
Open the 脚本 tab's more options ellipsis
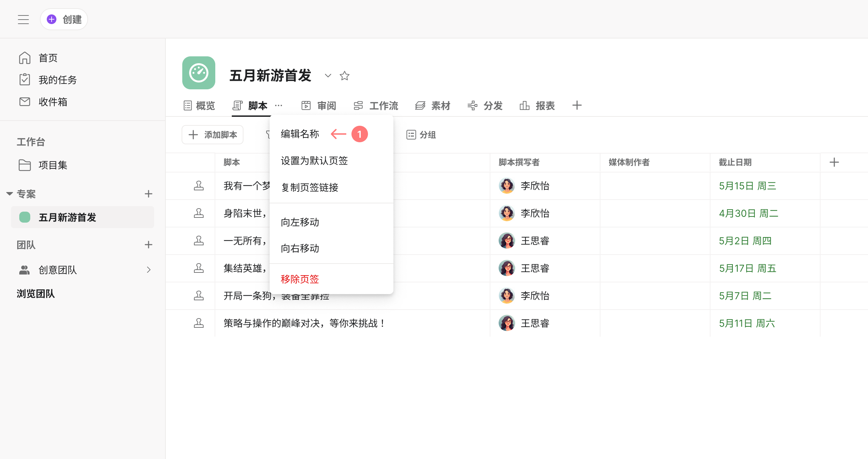pos(279,105)
